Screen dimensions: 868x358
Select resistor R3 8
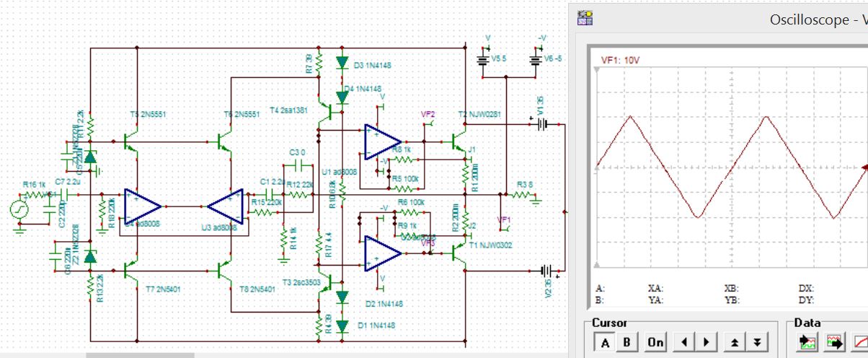pos(523,195)
